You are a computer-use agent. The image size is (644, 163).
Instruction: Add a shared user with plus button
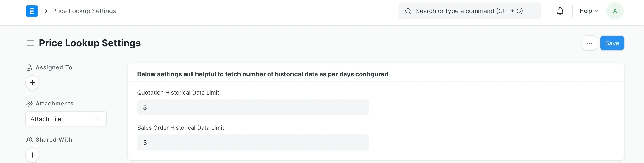pos(32,155)
